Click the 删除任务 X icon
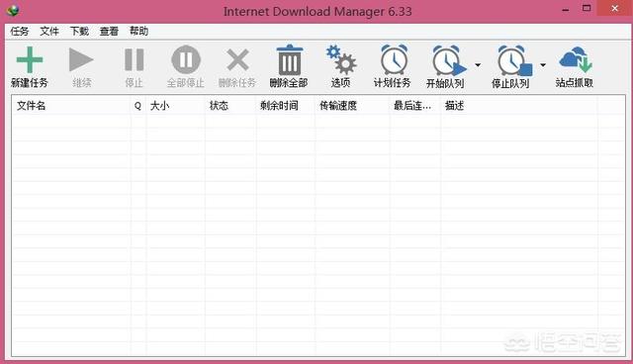This screenshot has width=633, height=364. click(237, 59)
